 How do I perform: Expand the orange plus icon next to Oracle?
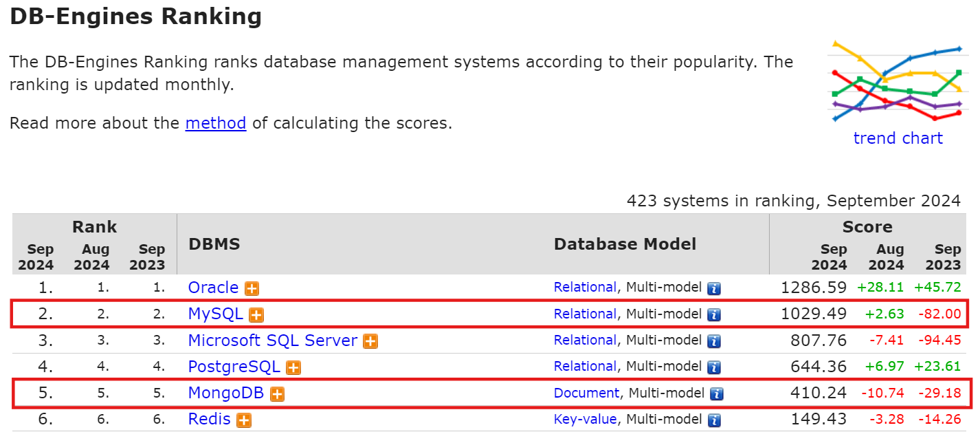coord(252,289)
